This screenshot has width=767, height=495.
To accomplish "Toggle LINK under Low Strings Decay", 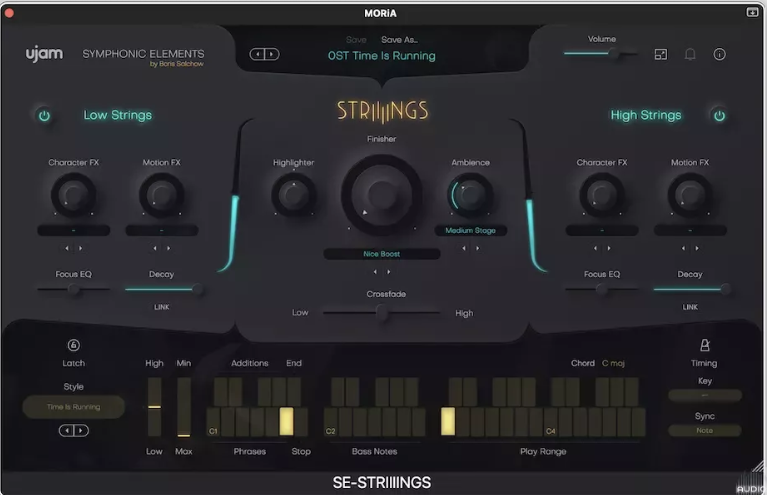I will click(x=161, y=307).
